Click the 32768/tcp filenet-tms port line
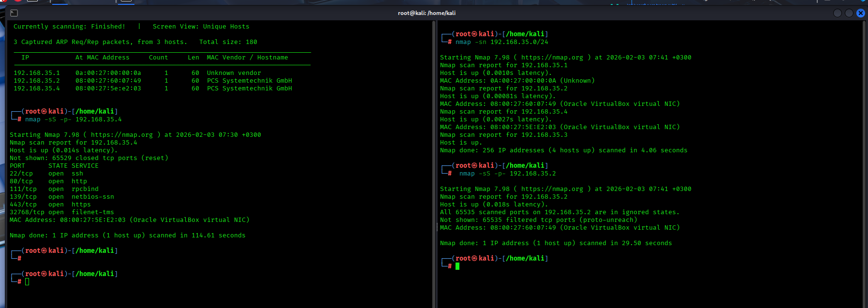 tap(62, 212)
